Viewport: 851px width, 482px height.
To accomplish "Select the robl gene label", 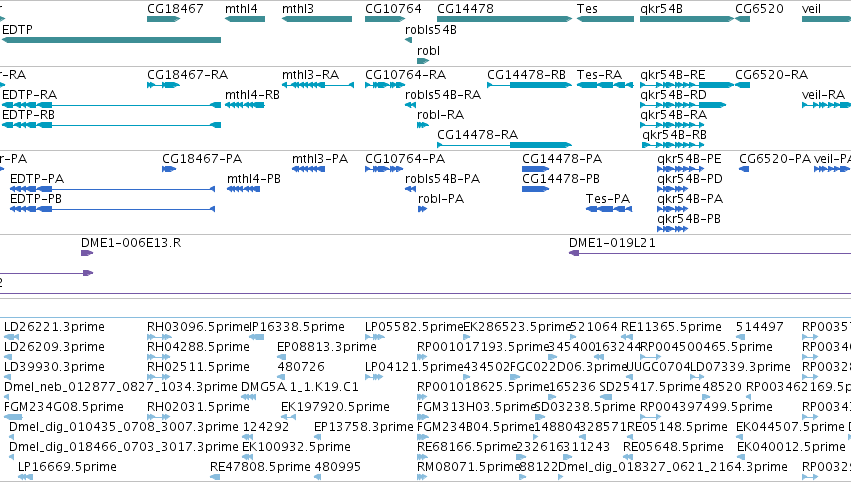I will (x=428, y=50).
